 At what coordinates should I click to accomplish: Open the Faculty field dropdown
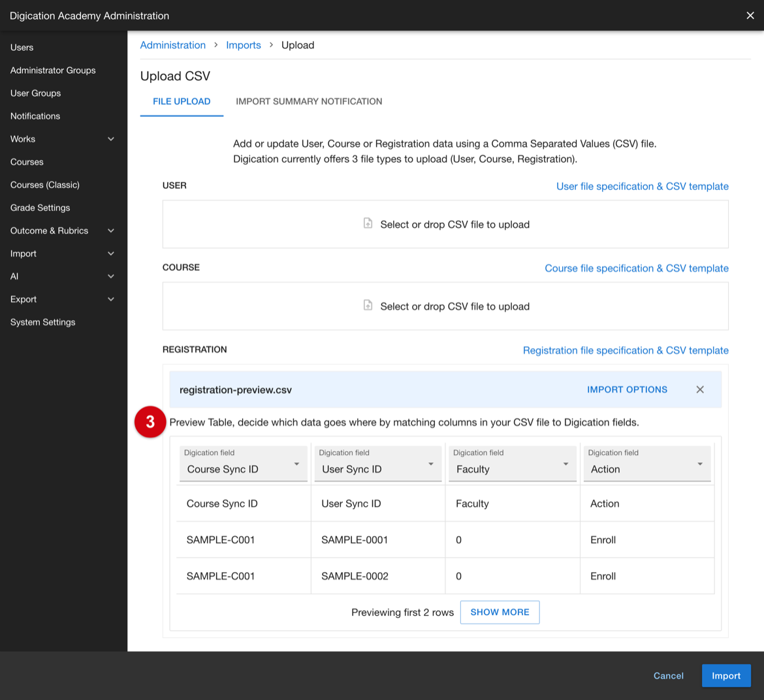[512, 463]
